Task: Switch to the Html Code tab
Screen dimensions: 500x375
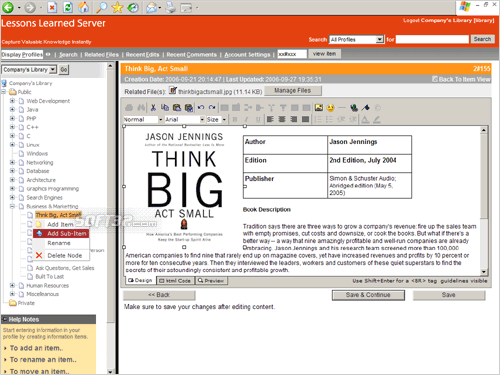Action: coord(175,281)
